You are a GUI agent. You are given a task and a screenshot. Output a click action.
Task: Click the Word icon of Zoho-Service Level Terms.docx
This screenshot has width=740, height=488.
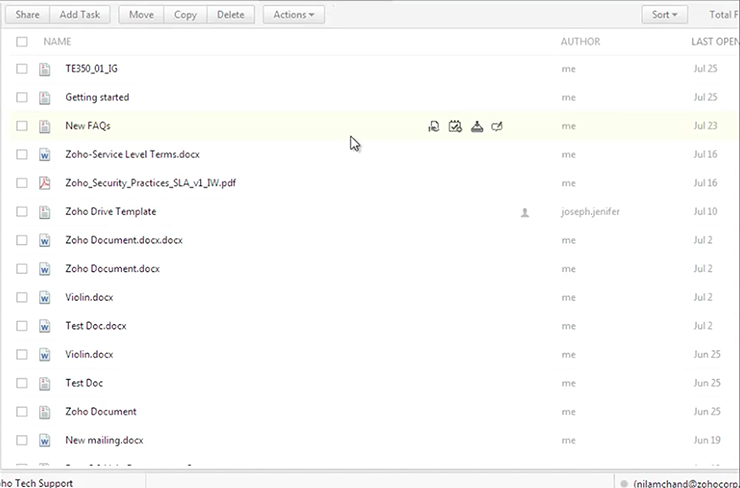pos(44,155)
